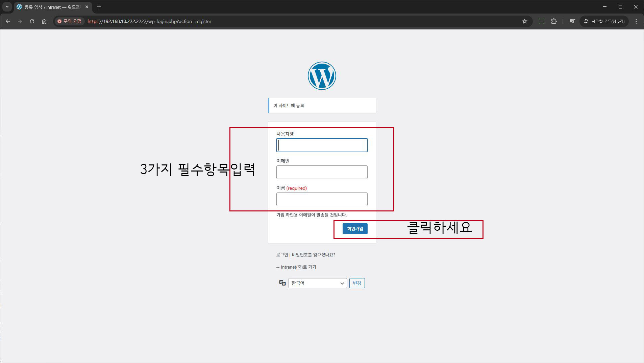The width and height of the screenshot is (644, 363).
Task: Bookmark this page with star icon
Action: [524, 21]
